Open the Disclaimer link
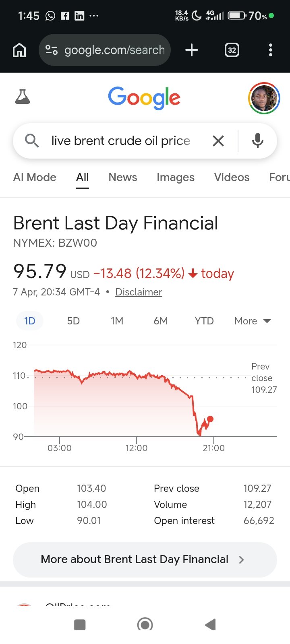Viewport: 290px width, 644px height. [x=139, y=292]
